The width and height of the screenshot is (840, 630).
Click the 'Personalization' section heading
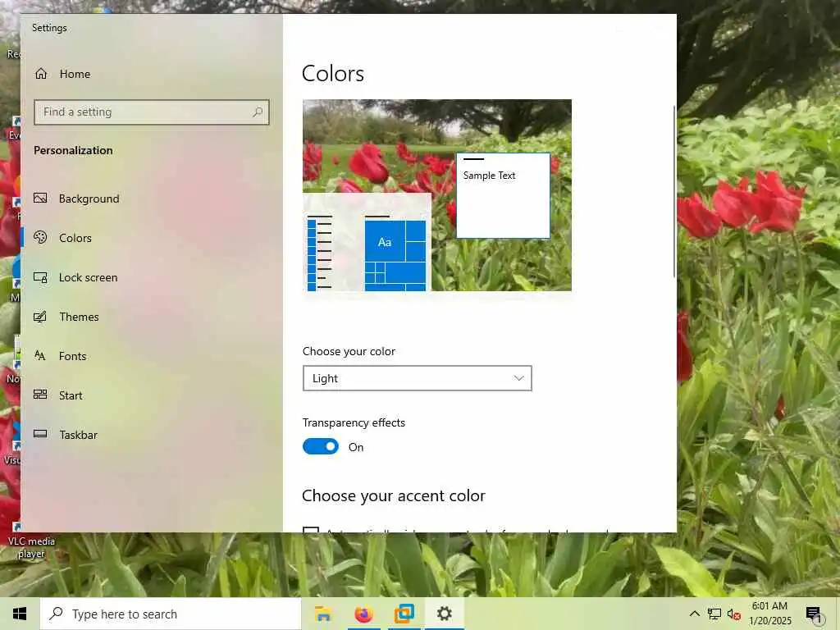[73, 151]
